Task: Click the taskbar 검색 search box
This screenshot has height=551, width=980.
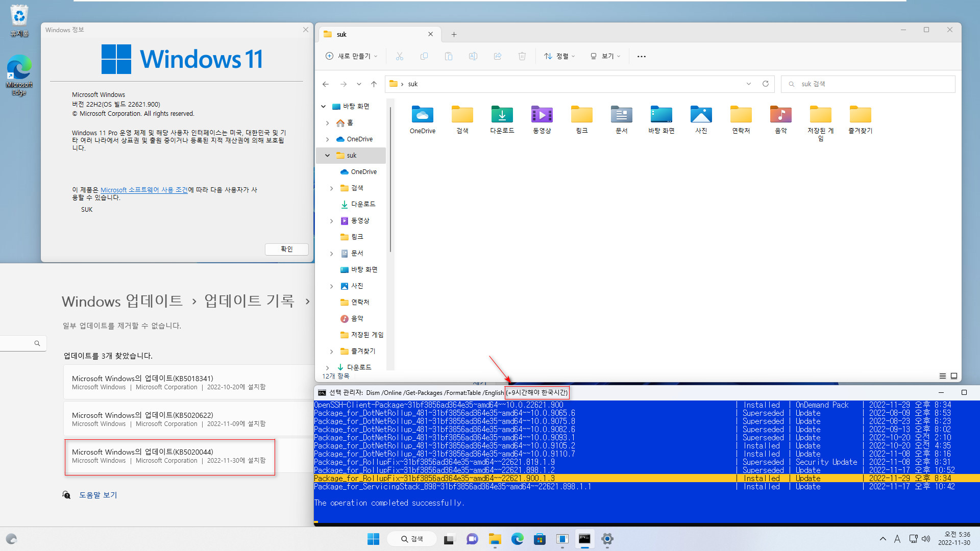Action: click(x=411, y=539)
